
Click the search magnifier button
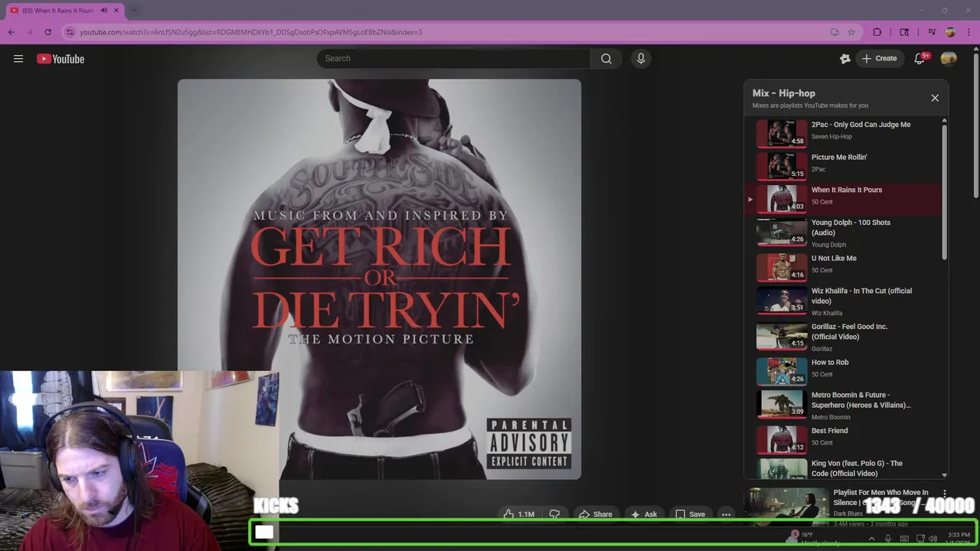pos(606,59)
